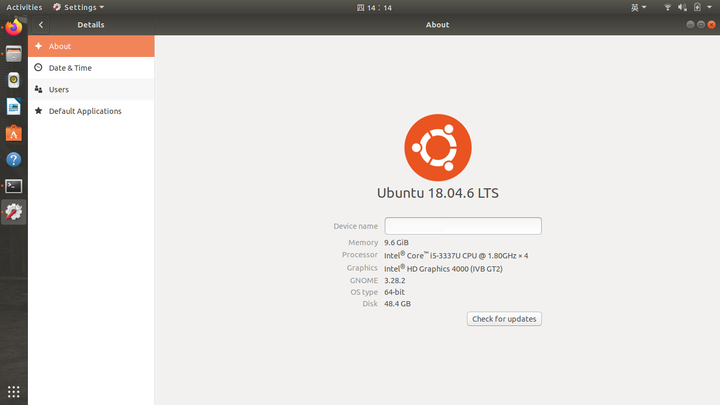Select the Settings wrench-gear dock icon
The height and width of the screenshot is (405, 720).
pyautogui.click(x=14, y=212)
